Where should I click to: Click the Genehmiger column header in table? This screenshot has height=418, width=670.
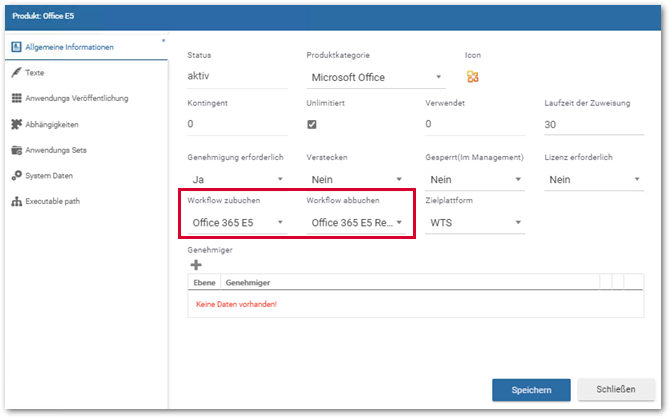tap(248, 283)
